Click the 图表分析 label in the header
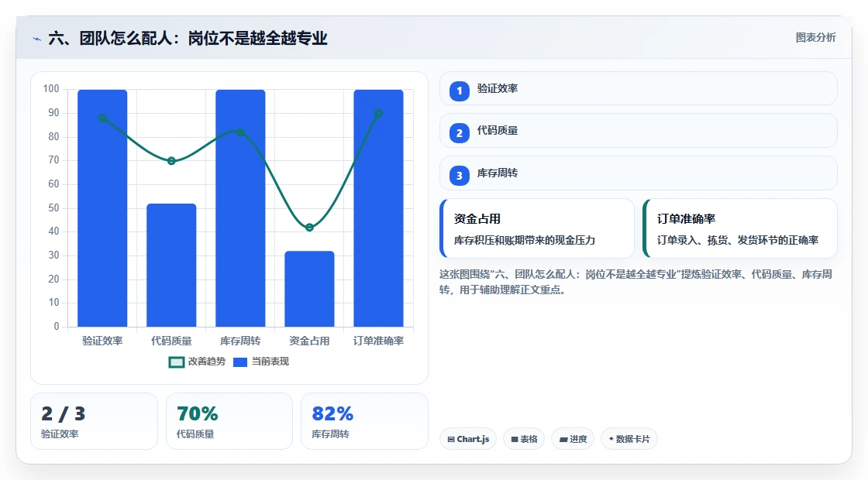868x480 pixels. (815, 38)
